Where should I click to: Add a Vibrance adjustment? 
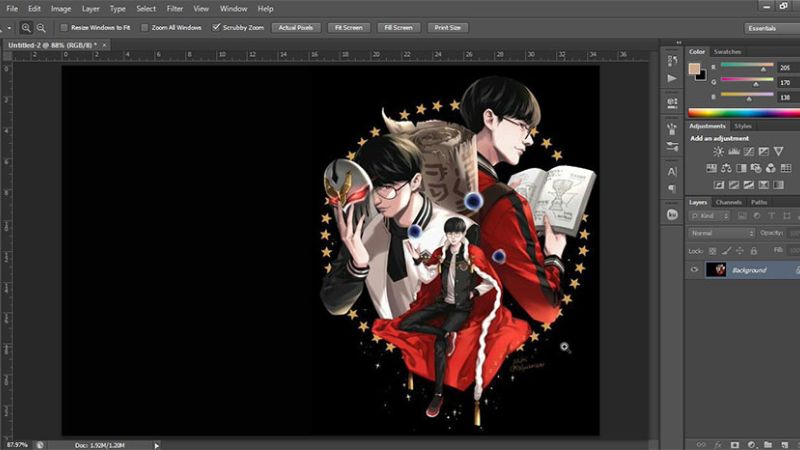[778, 152]
